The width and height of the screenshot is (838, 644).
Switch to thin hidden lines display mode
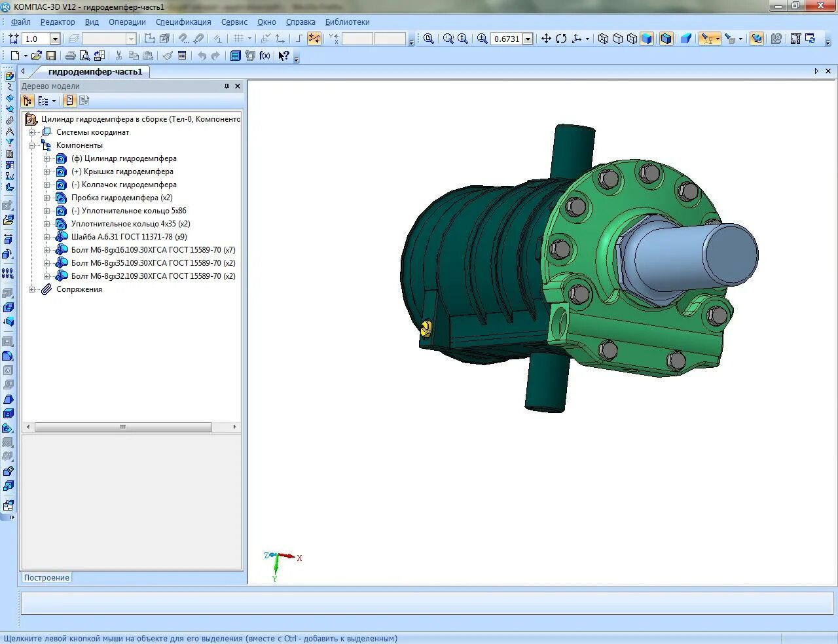[x=632, y=39]
